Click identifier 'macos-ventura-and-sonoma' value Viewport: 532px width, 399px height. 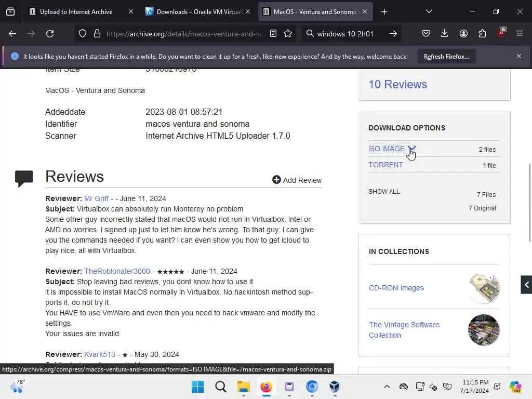(197, 124)
